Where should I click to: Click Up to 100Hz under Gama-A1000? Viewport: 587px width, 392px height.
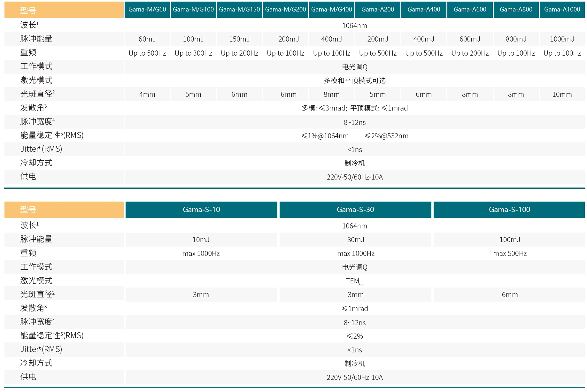562,53
